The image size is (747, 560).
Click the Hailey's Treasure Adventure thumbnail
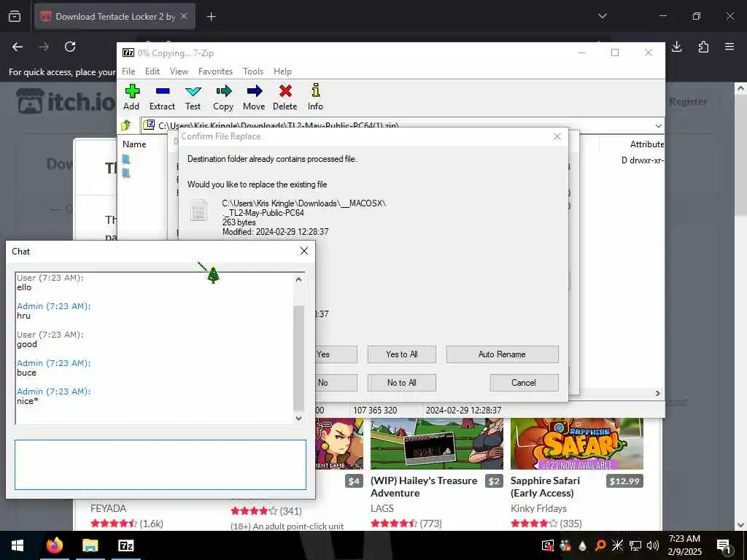(x=437, y=443)
